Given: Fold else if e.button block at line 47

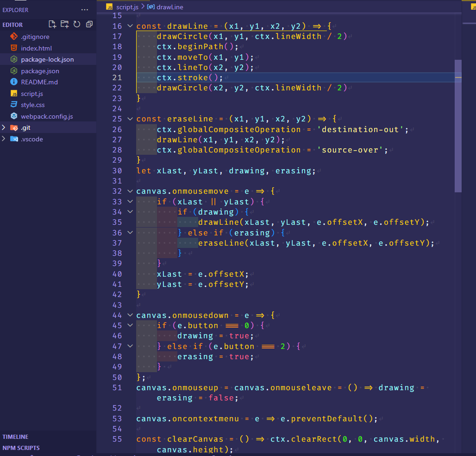Looking at the screenshot, I should 130,346.
